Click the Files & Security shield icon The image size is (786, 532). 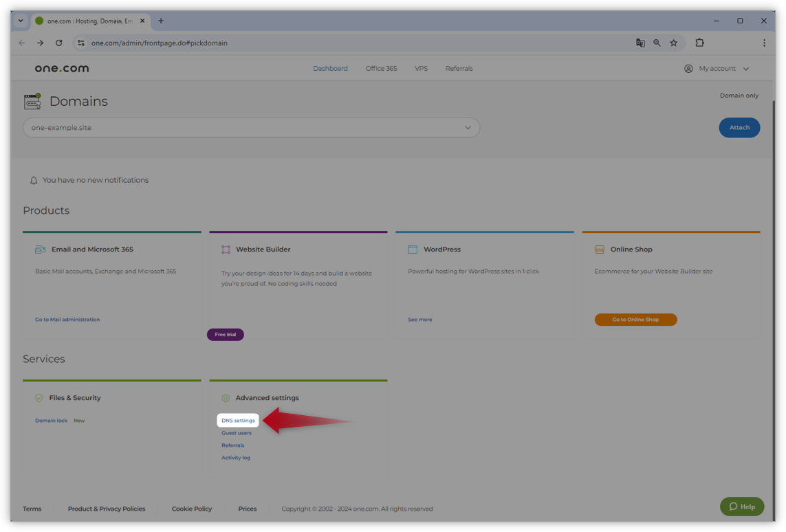39,397
